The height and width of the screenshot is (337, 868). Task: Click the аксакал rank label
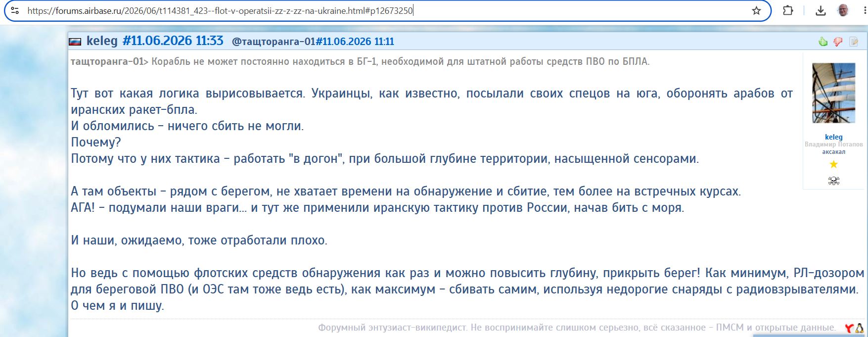click(834, 152)
